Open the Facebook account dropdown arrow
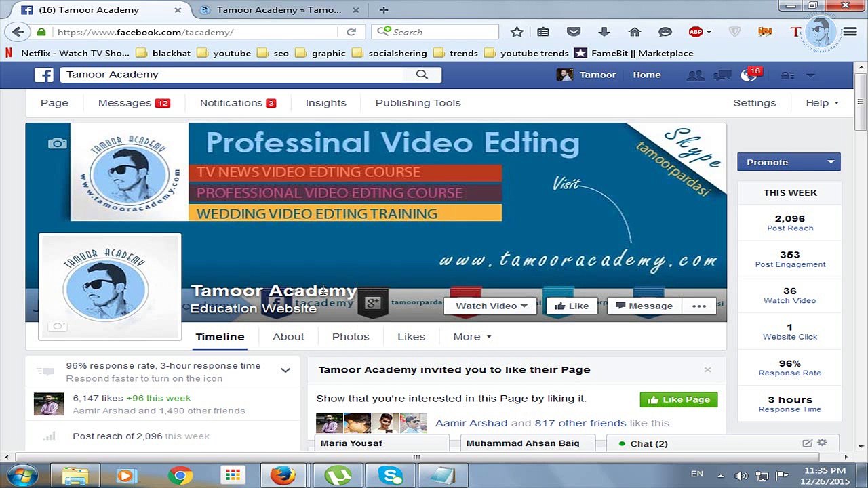Screen dimensions: 868x488 tap(810, 75)
